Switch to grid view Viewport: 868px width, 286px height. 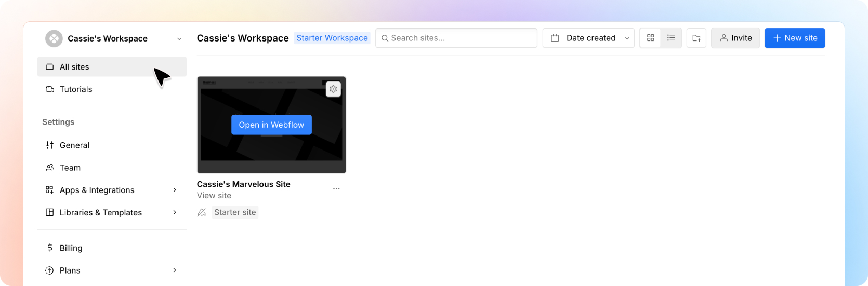650,38
